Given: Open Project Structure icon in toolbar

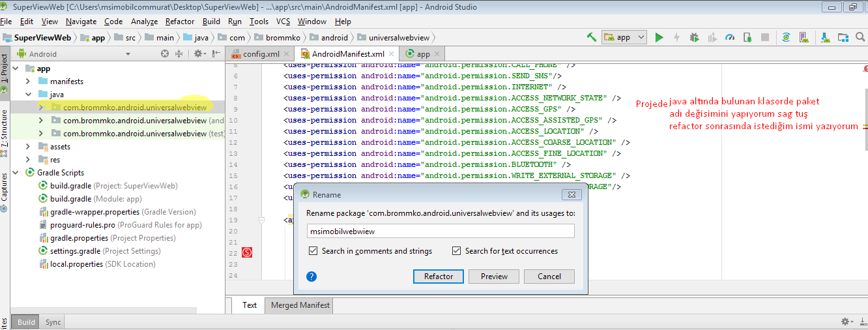Looking at the screenshot, I should (843, 38).
